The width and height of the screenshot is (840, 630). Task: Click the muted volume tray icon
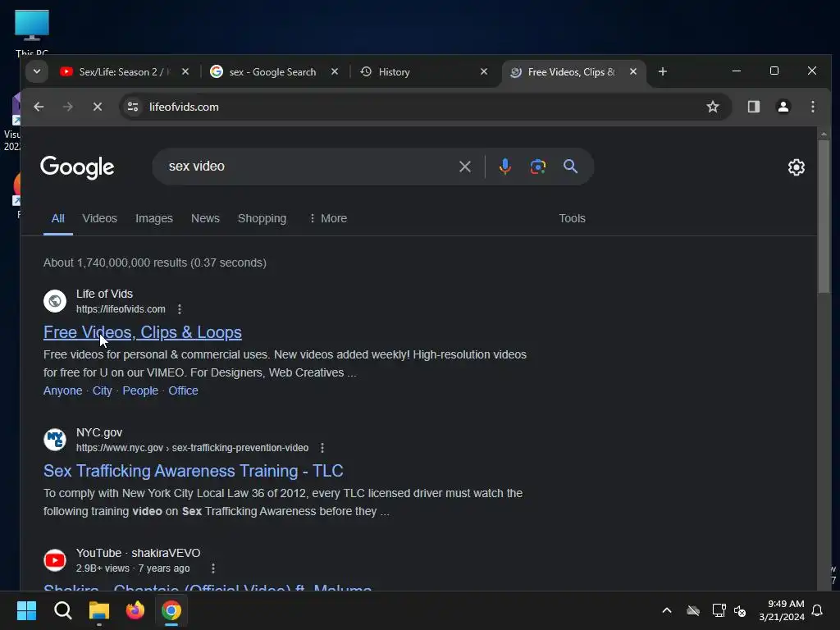[x=741, y=610]
